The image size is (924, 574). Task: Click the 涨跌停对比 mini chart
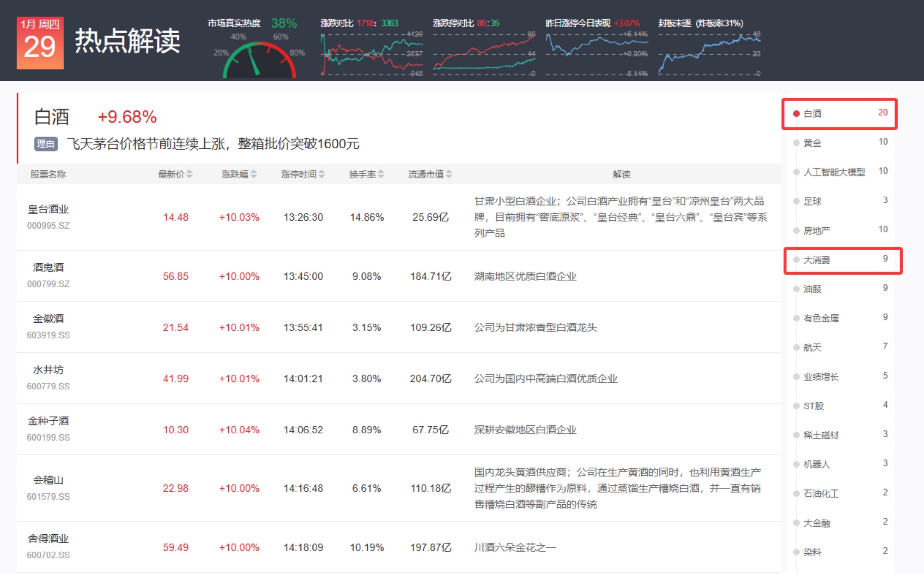pyautogui.click(x=483, y=54)
